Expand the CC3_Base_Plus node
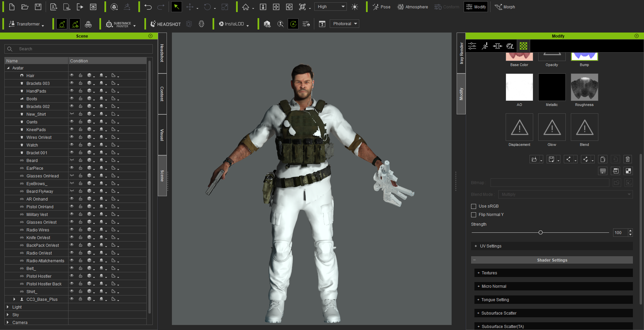This screenshot has height=330, width=644. point(14,299)
